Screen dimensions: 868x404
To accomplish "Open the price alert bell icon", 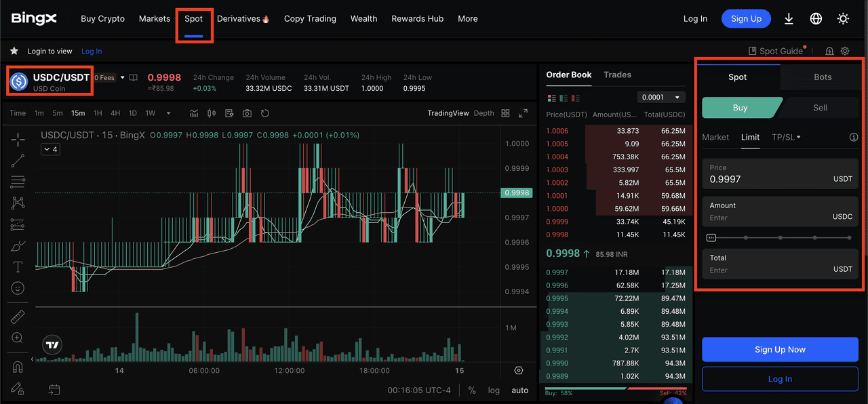I will click(x=829, y=51).
